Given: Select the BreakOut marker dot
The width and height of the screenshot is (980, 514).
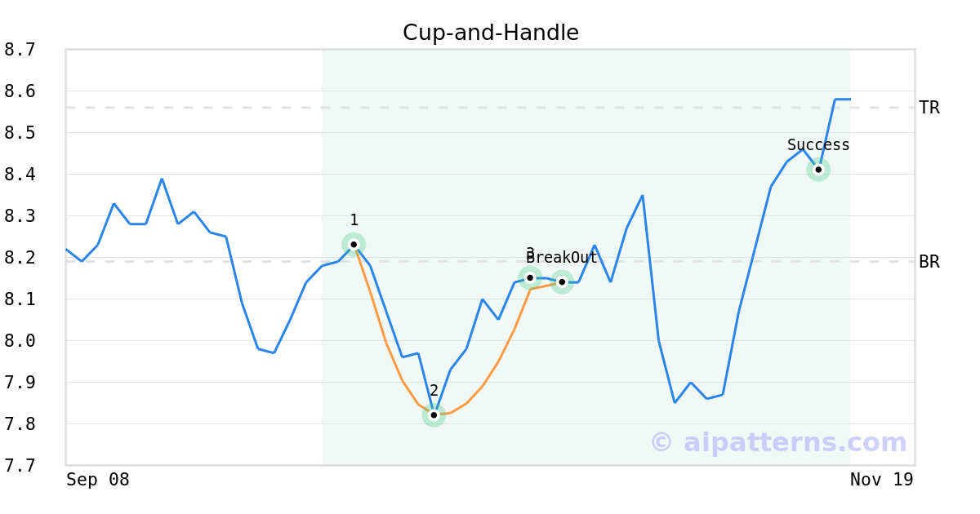Looking at the screenshot, I should pos(562,282).
